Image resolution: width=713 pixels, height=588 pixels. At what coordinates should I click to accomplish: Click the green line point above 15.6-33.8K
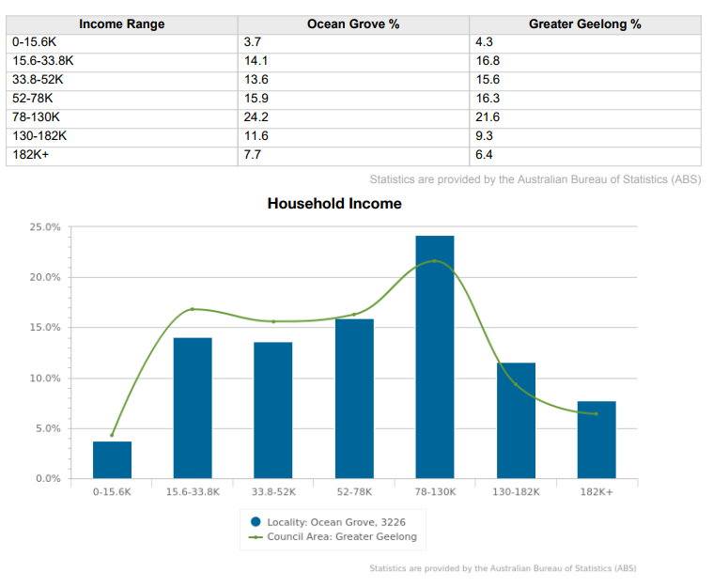pos(193,309)
